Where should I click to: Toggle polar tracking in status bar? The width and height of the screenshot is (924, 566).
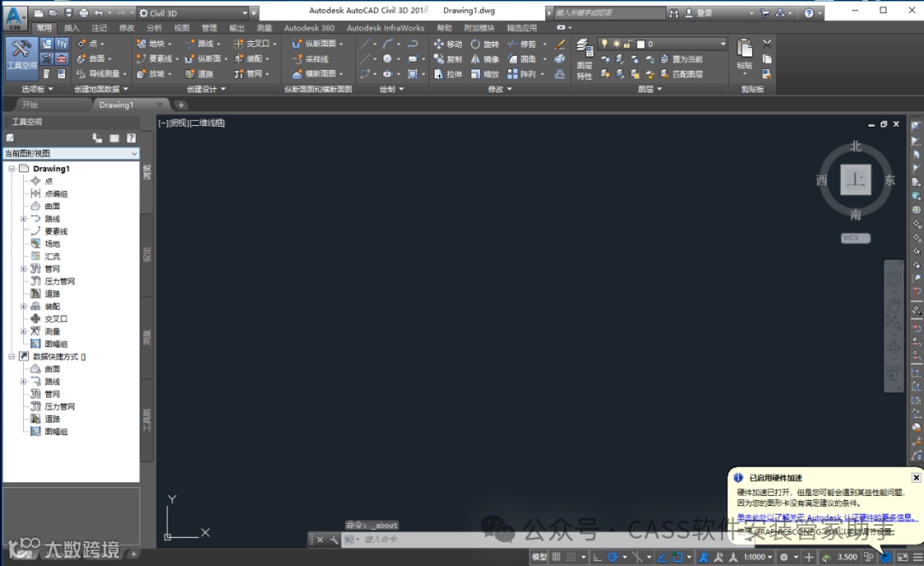pyautogui.click(x=613, y=557)
